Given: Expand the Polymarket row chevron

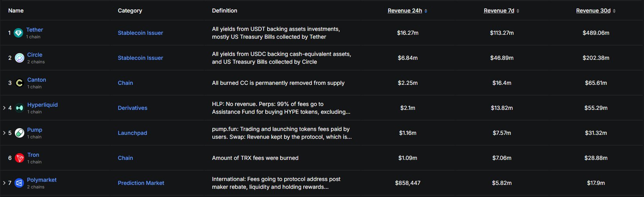Looking at the screenshot, I should coord(4,183).
